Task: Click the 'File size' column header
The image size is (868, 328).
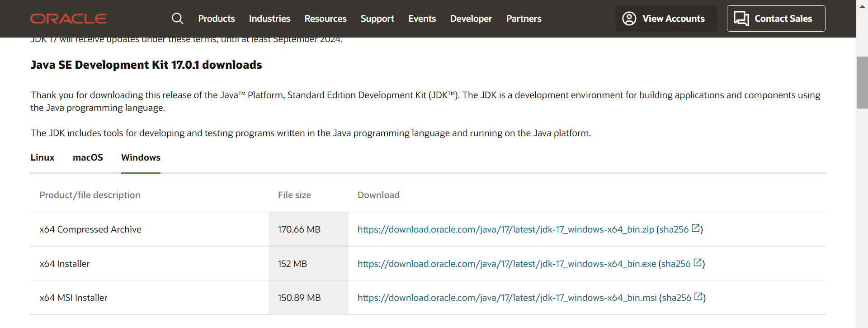Action: coord(294,195)
